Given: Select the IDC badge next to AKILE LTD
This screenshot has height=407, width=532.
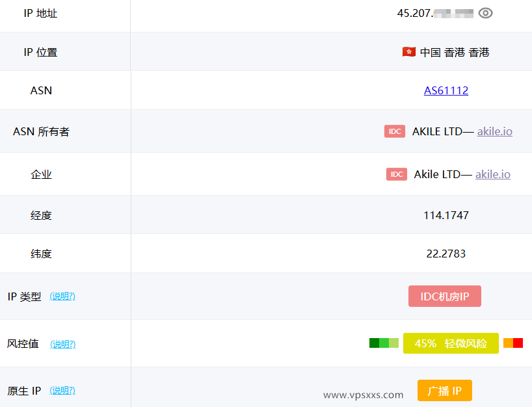Looking at the screenshot, I should click(394, 131).
